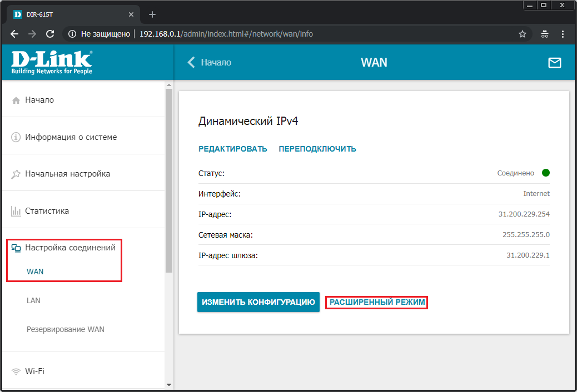Click the РЕДАКТИРОВАТЬ link
Screen dimensions: 577x392
coord(233,149)
